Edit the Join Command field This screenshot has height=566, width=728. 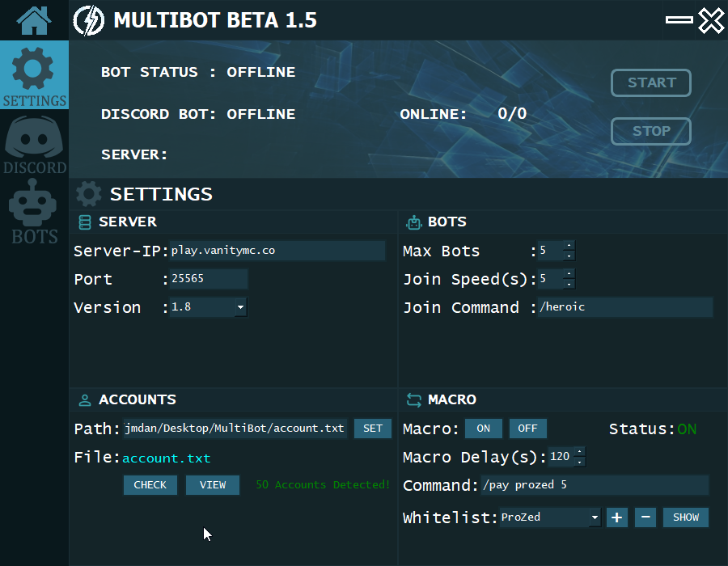coord(625,307)
